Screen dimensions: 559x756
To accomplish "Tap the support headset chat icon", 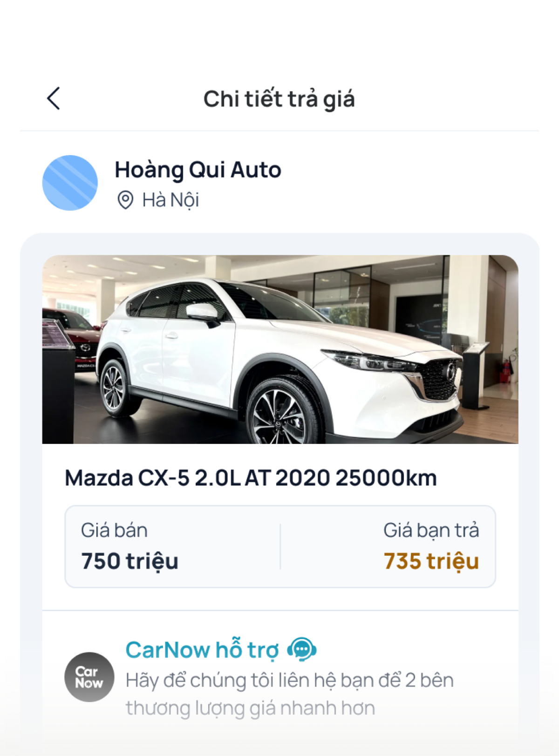I will coord(302,649).
